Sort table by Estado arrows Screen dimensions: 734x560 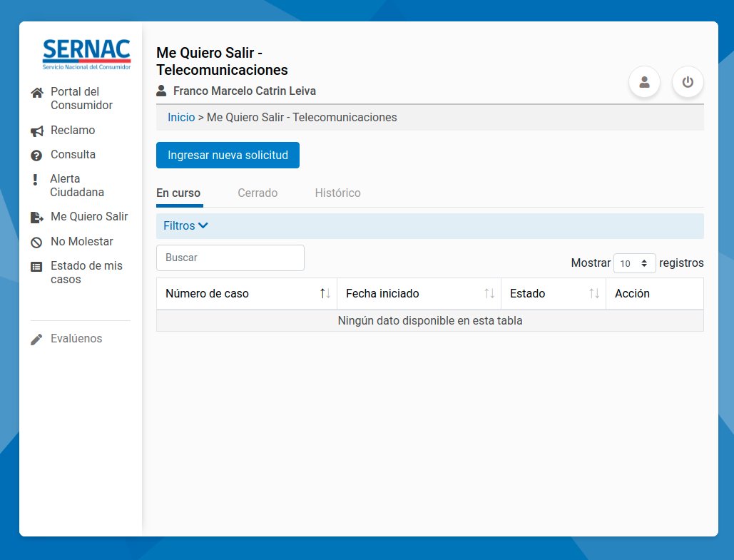point(594,294)
